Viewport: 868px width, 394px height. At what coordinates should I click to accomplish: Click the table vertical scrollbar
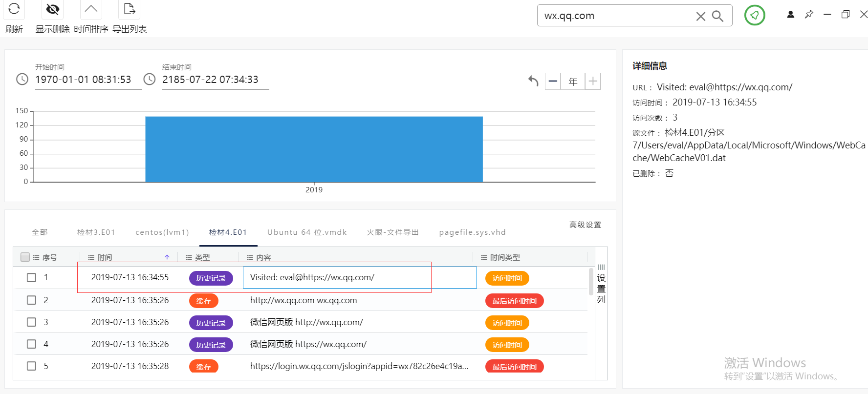click(591, 282)
